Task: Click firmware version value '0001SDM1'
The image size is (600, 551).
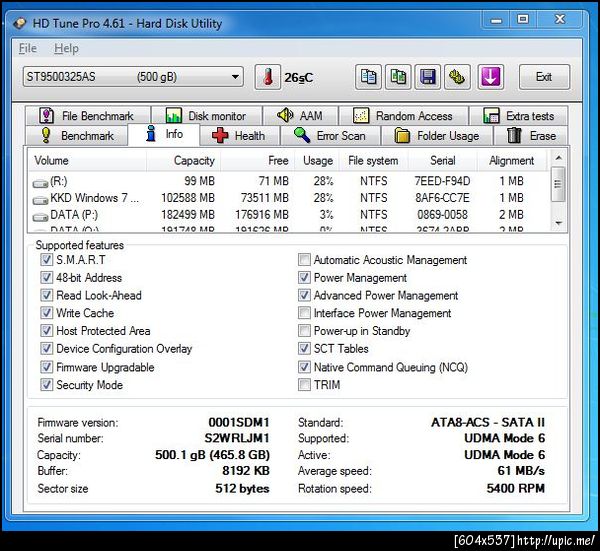Action: (239, 422)
